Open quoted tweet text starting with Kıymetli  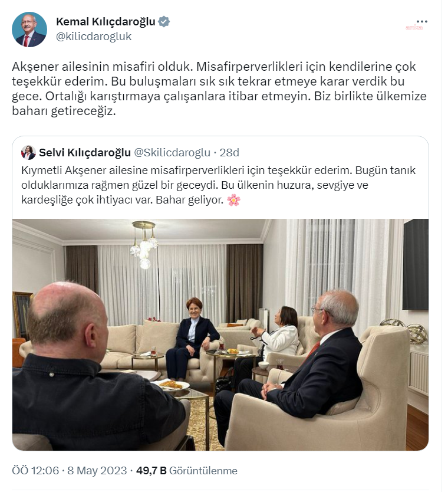pos(219,185)
